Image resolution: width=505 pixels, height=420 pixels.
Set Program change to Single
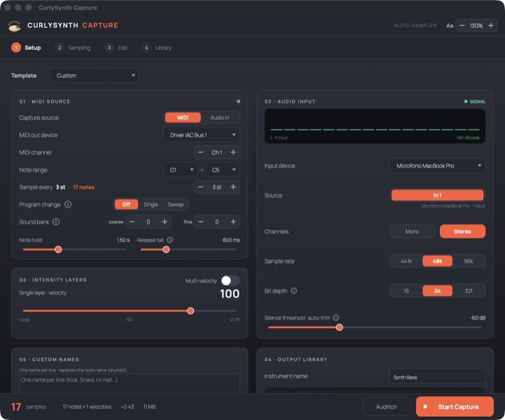pyautogui.click(x=151, y=205)
